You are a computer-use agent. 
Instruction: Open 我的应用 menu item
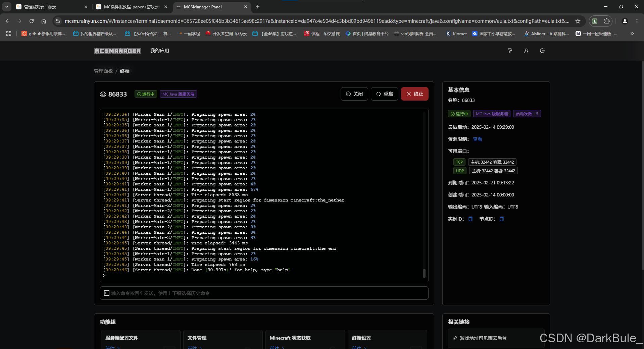point(160,51)
